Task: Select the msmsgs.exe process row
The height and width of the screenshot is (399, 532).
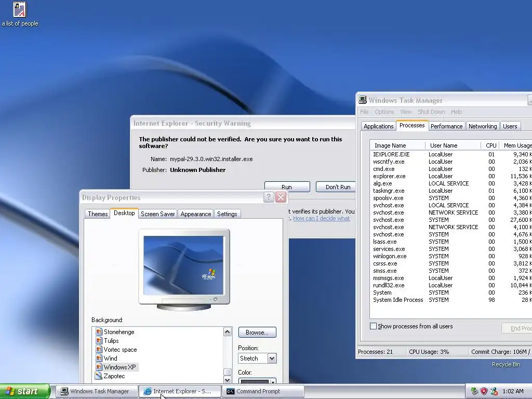Action: [451, 278]
